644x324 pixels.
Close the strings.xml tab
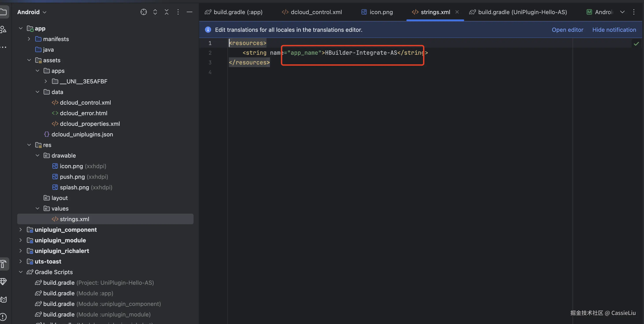coord(457,12)
